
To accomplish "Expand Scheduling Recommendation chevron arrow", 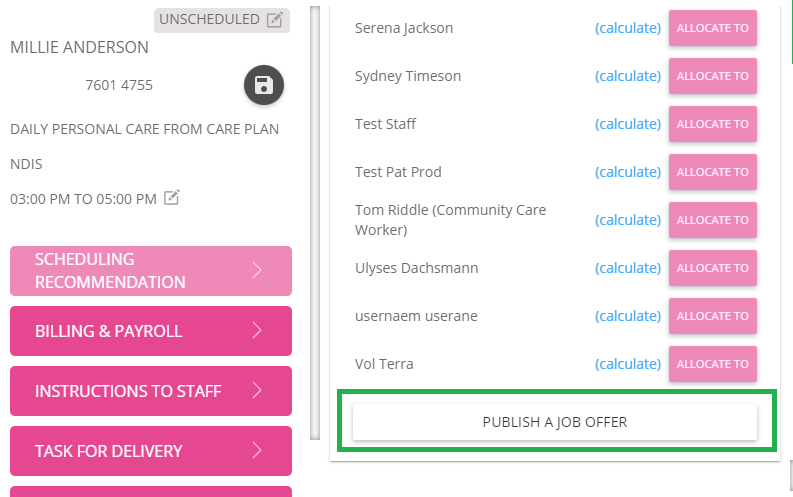I will tap(257, 270).
